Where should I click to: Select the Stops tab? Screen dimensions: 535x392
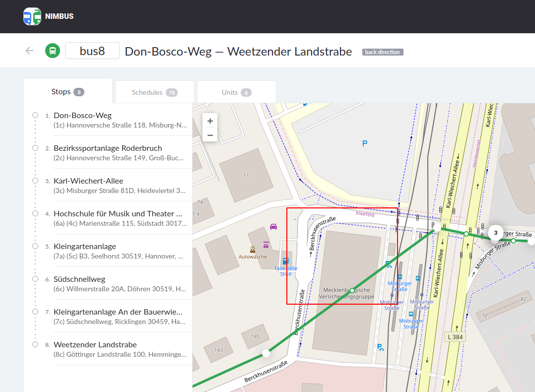tap(68, 92)
